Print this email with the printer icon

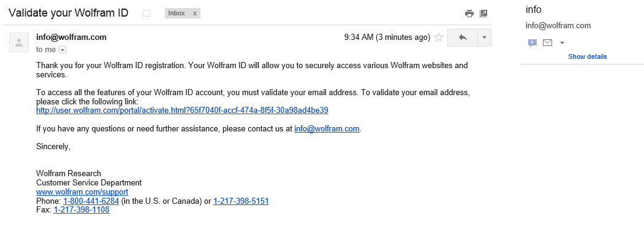pyautogui.click(x=469, y=14)
